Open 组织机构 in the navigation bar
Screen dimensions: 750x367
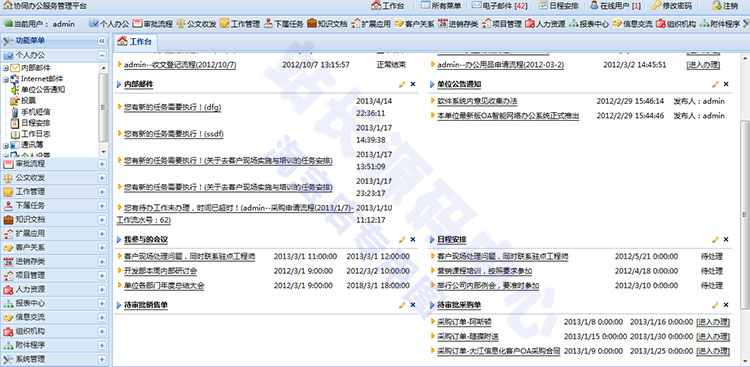click(x=676, y=23)
